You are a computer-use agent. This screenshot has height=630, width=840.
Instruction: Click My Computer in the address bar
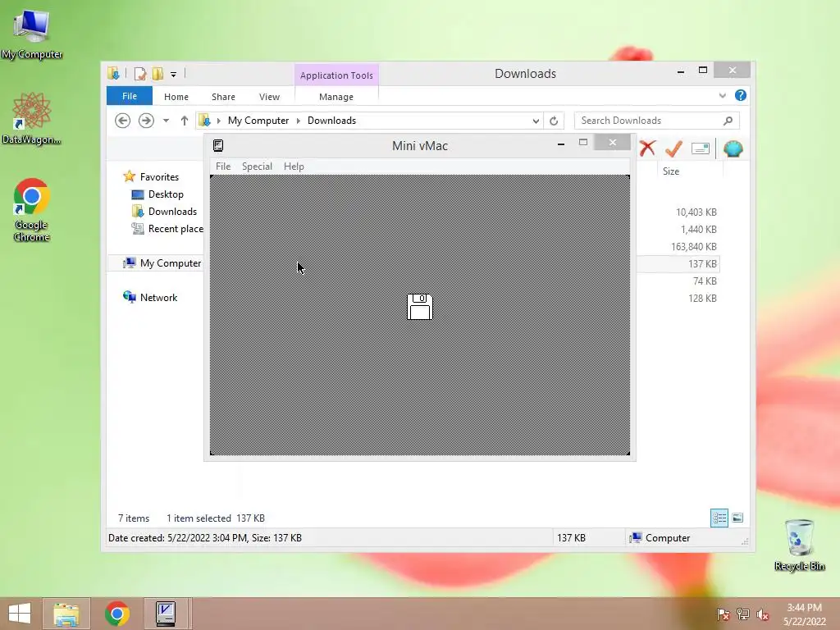[x=258, y=121]
